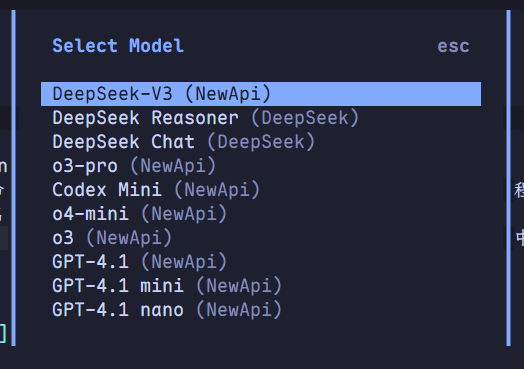This screenshot has width=524, height=369.
Task: Select the highlighted DeepSeek-V3 (NewApi) model
Action: click(261, 94)
